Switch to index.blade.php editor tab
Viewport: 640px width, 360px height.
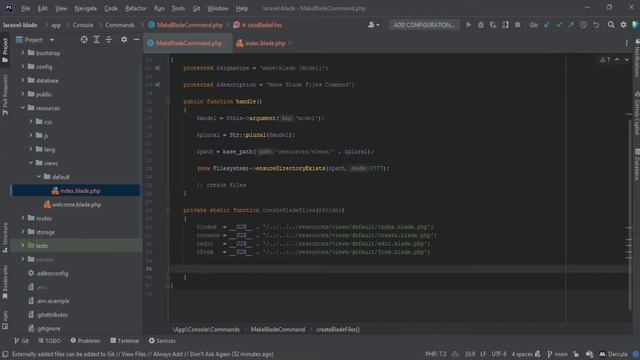point(264,43)
